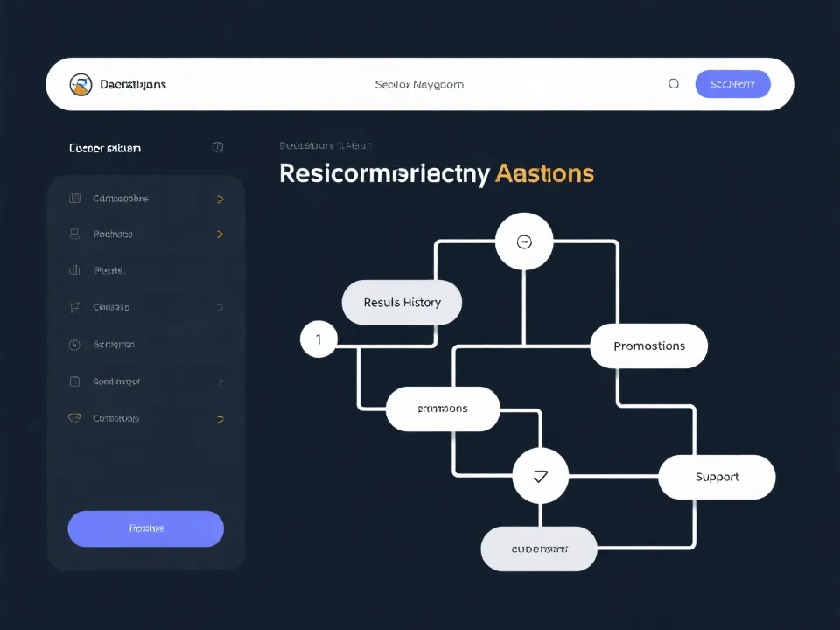Click the book icon on the first sidebar row
The height and width of the screenshot is (630, 840).
point(74,199)
